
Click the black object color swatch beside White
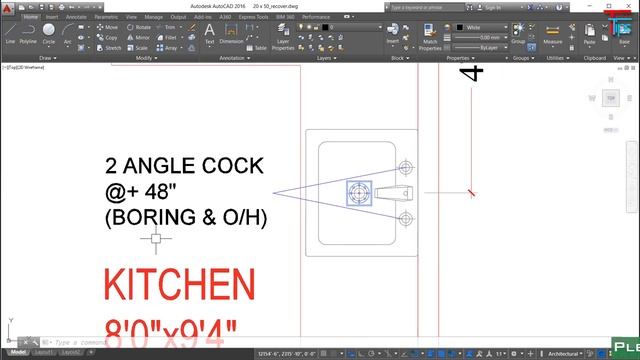pos(460,27)
